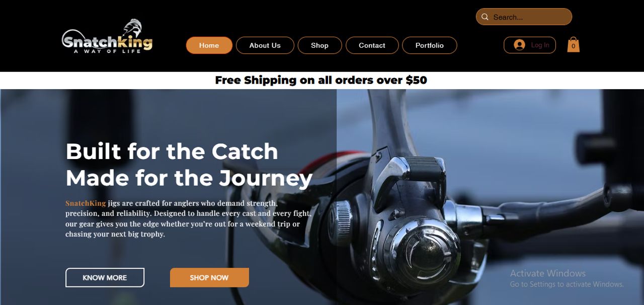Click the Free Shipping banner text
This screenshot has width=644, height=305.
pyautogui.click(x=321, y=80)
